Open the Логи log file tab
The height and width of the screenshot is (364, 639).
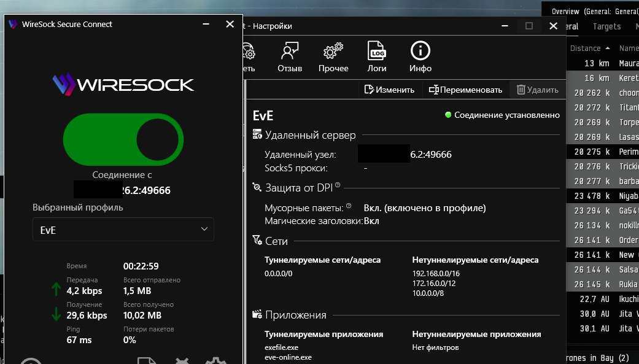pyautogui.click(x=376, y=57)
